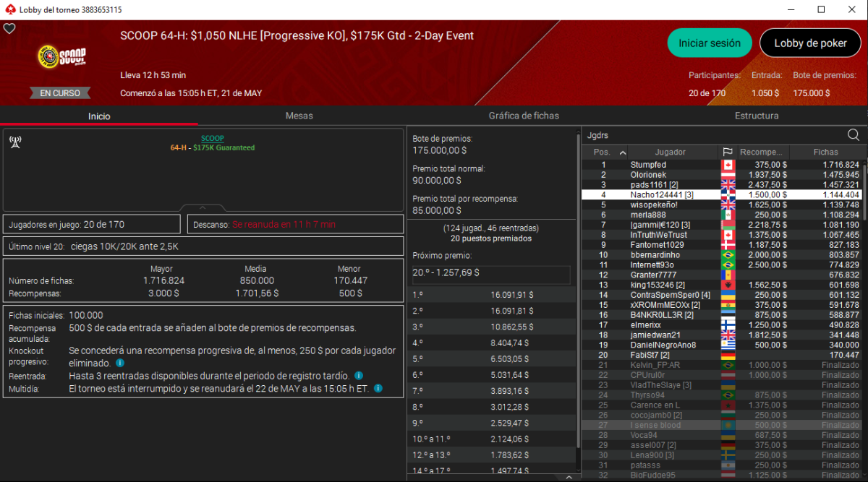Open the Lobby de poker button
868x482 pixels.
810,43
